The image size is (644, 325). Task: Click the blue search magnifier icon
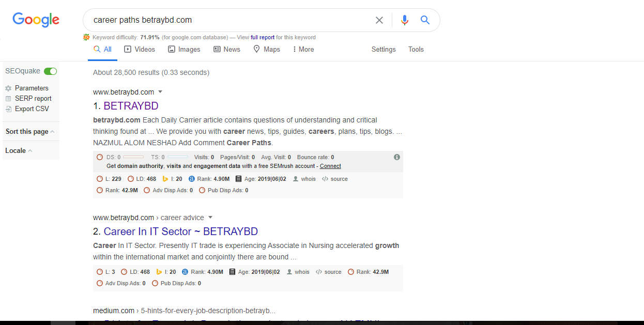pos(425,20)
